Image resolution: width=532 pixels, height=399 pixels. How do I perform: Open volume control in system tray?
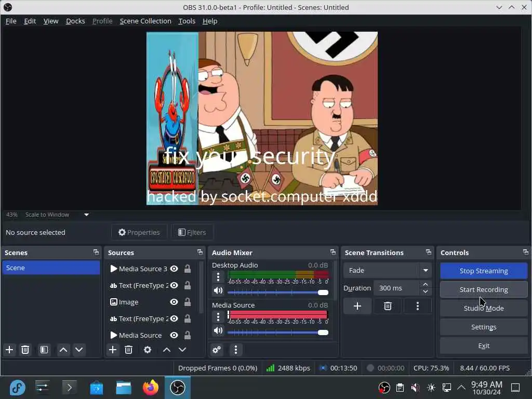(415, 388)
